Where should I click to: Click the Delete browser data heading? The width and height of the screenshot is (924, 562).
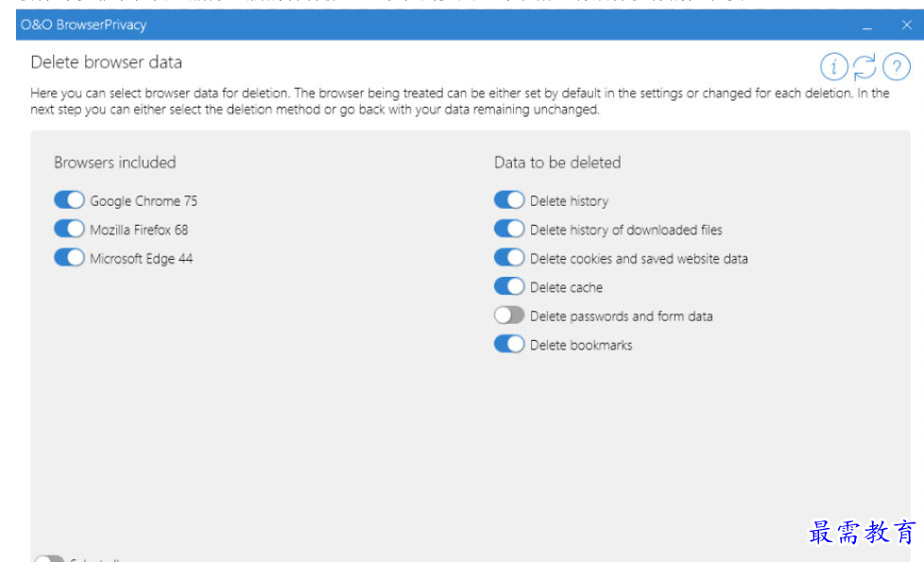pos(106,62)
